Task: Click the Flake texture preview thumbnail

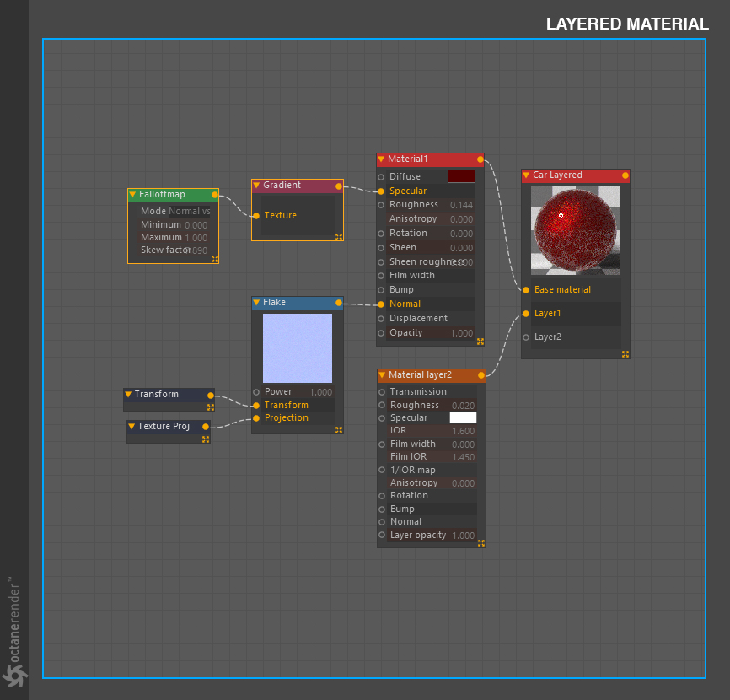Action: [x=298, y=348]
